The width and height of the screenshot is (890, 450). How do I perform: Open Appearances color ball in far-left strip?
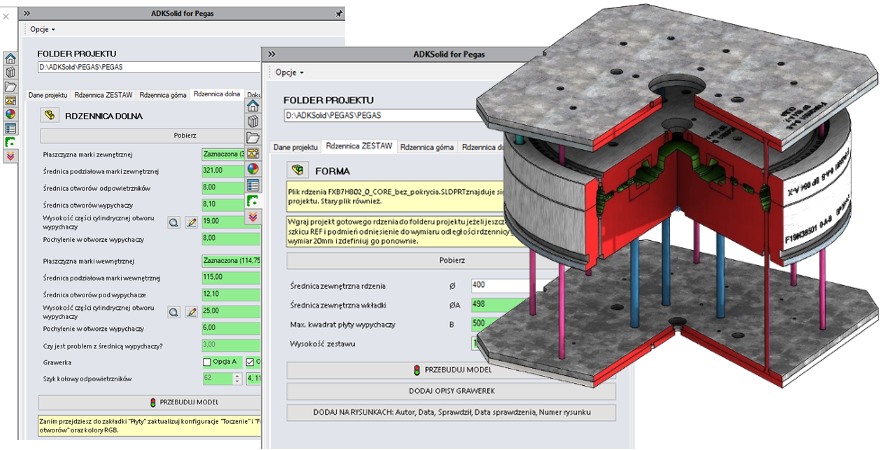point(10,114)
